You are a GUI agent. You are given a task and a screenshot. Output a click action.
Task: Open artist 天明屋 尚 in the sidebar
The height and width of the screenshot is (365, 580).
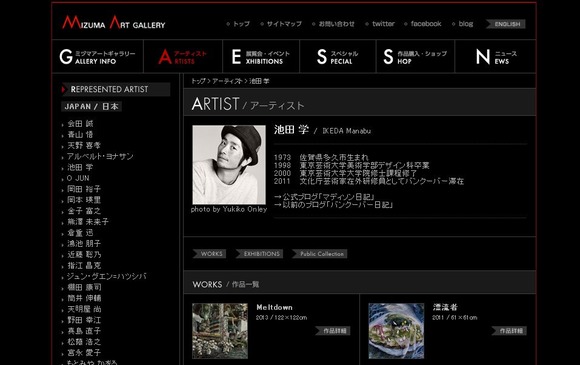(x=84, y=309)
